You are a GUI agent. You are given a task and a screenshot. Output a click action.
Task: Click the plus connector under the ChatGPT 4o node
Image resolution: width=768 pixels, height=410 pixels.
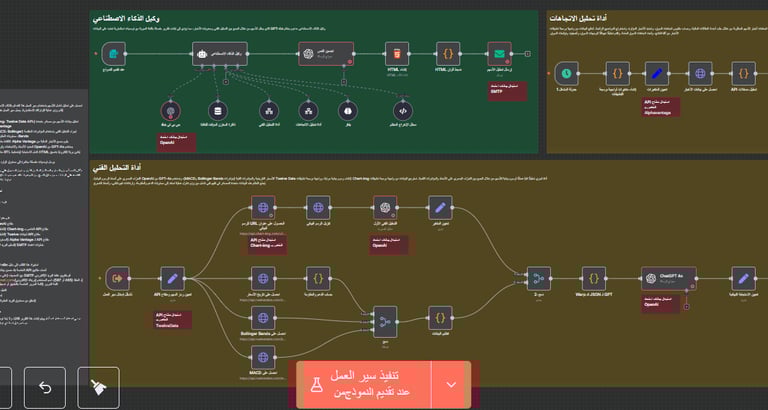(687, 307)
